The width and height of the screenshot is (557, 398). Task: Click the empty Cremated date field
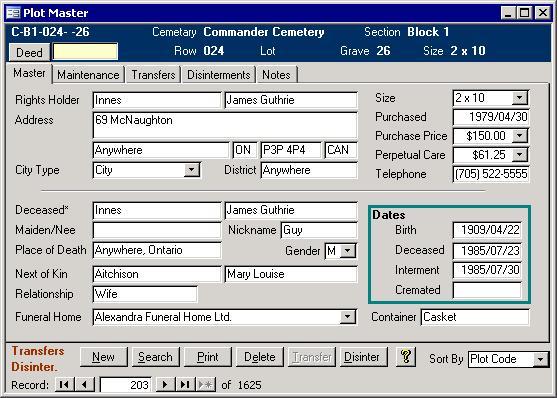[487, 290]
